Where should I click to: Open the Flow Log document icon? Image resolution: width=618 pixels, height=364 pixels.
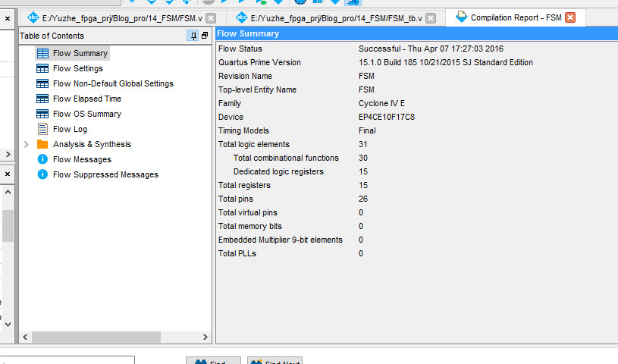tap(42, 129)
